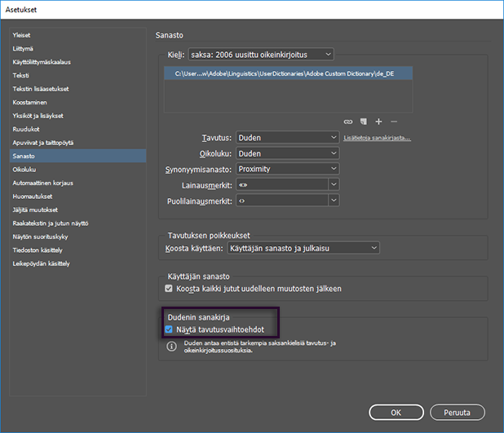Click the relink dictionary chain icon
The width and height of the screenshot is (504, 433).
click(348, 122)
